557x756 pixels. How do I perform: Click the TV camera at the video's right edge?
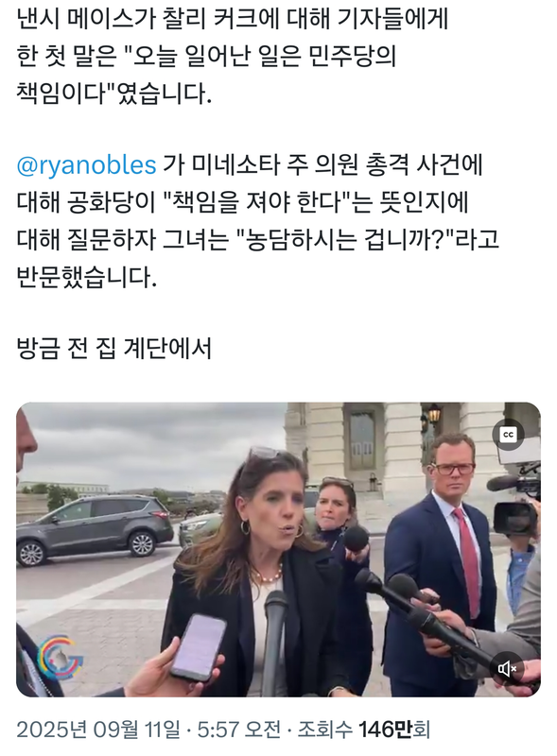point(515,502)
